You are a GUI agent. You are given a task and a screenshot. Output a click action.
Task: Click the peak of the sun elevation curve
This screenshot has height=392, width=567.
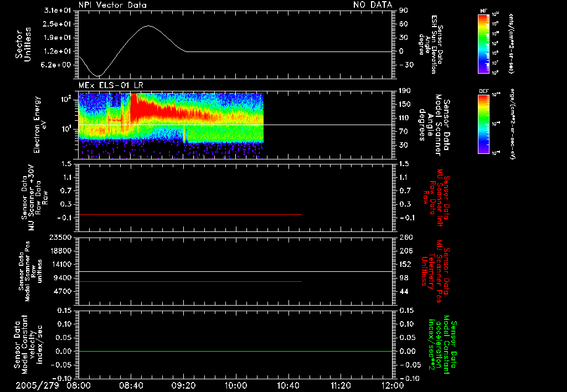148,25
